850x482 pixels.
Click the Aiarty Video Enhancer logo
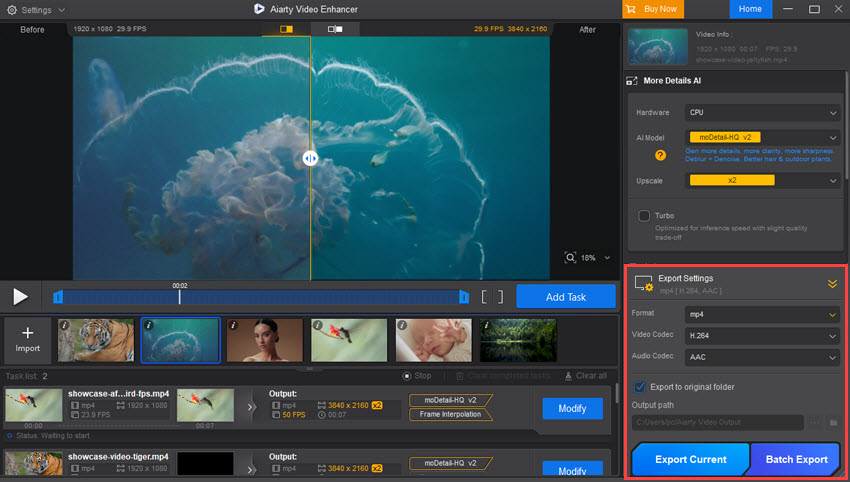[259, 9]
